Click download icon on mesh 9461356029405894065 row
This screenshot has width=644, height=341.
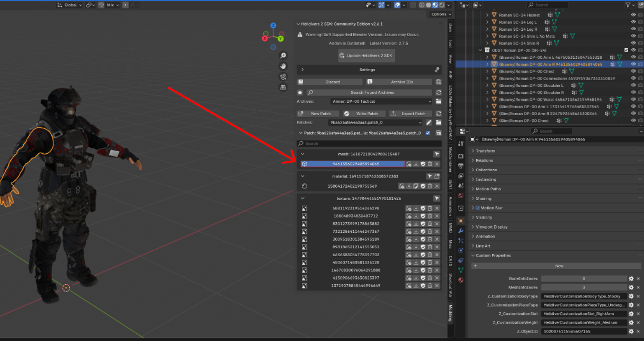click(416, 164)
